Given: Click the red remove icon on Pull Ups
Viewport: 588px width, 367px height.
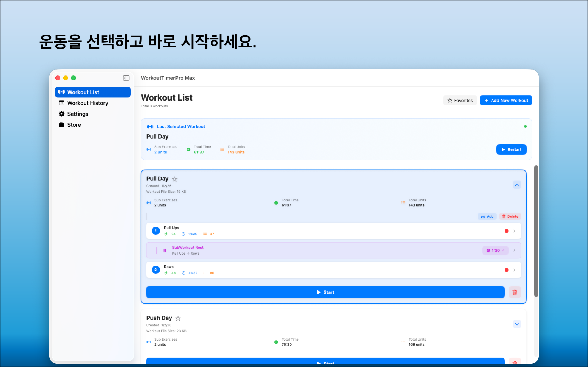Looking at the screenshot, I should click(506, 231).
